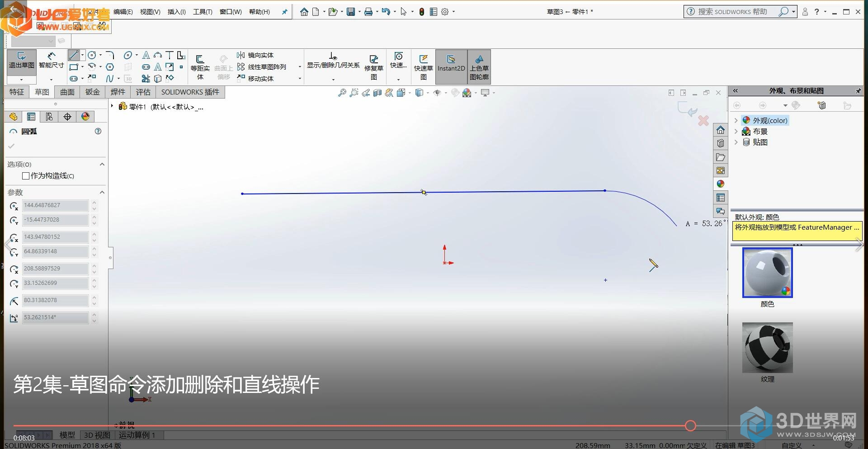Click Zoom to Fit in view toolbar
Image resolution: width=868 pixels, height=449 pixels.
pos(342,93)
